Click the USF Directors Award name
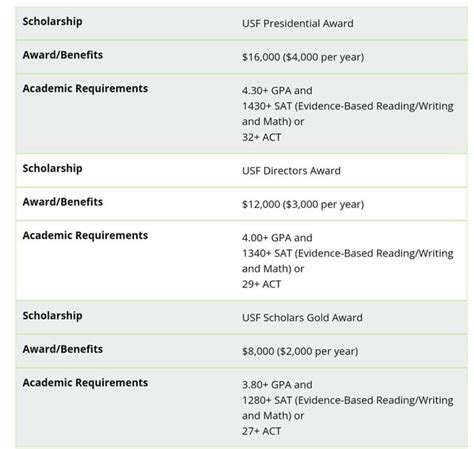Screen dimensions: 474x449 click(291, 171)
